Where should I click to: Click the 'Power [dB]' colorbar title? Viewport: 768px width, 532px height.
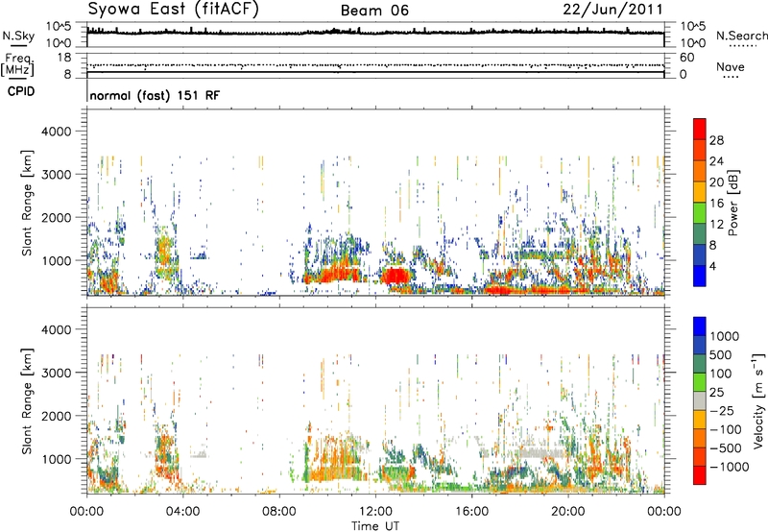click(732, 203)
